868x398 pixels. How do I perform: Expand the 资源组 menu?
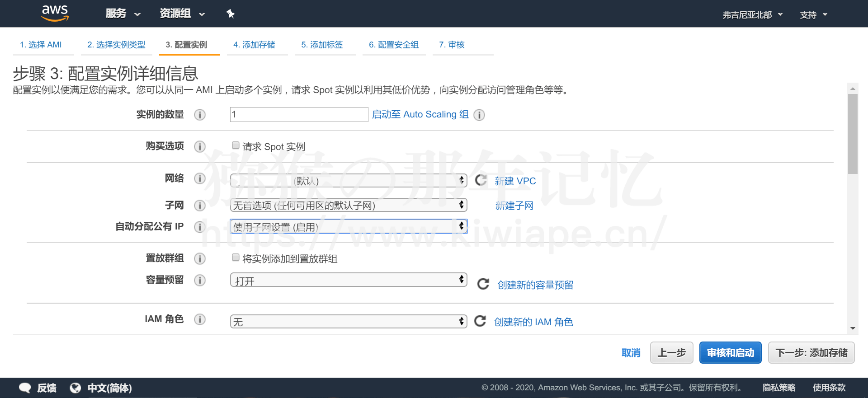pyautogui.click(x=182, y=14)
